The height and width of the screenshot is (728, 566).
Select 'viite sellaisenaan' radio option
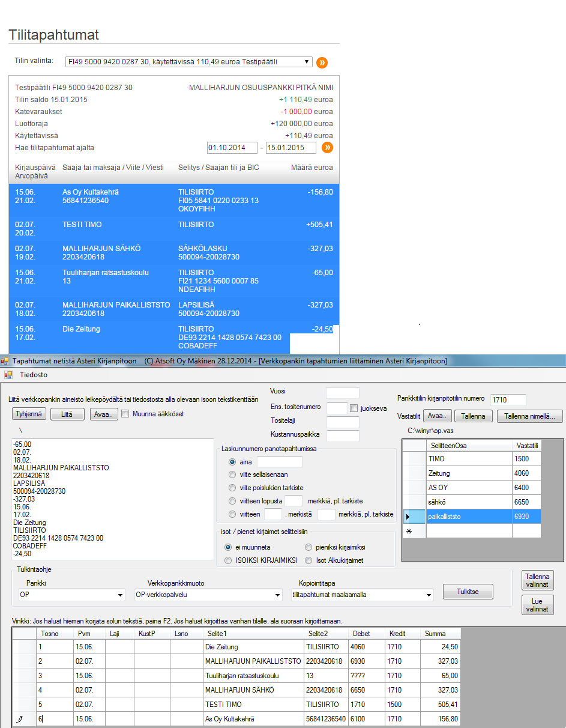coord(232,475)
